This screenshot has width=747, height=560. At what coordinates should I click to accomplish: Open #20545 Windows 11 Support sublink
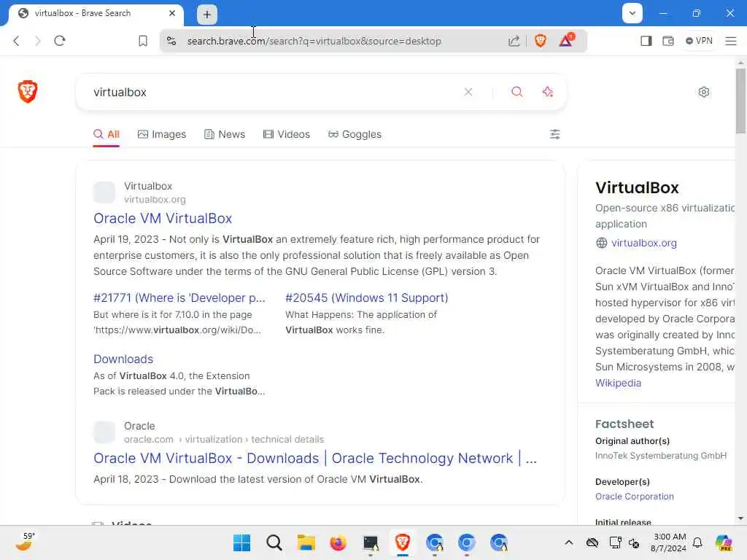(367, 297)
